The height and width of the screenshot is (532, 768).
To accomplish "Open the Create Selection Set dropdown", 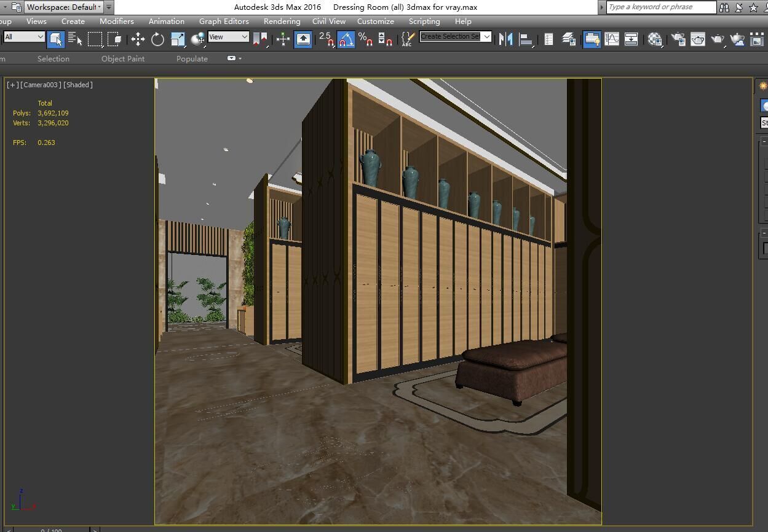I will (455, 36).
